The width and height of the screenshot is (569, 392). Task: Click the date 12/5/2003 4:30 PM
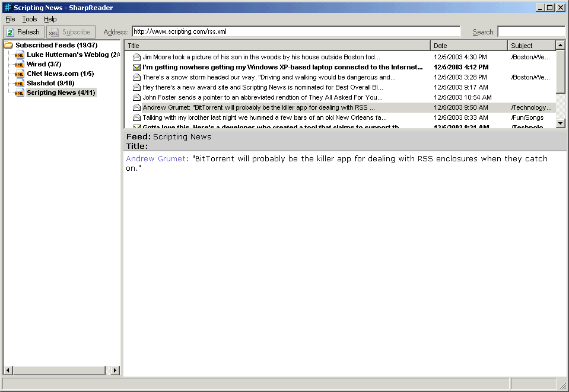click(460, 57)
